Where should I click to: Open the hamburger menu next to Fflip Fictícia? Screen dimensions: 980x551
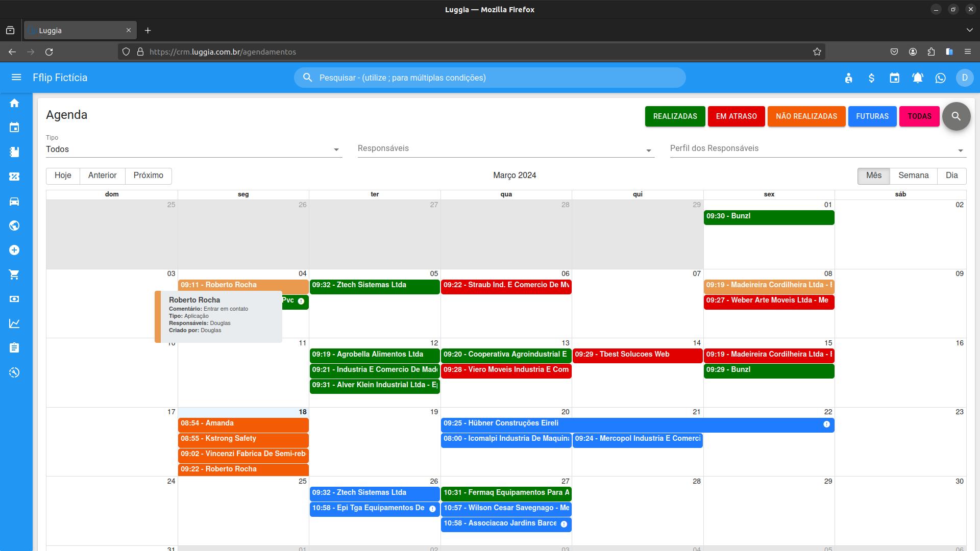(16, 78)
